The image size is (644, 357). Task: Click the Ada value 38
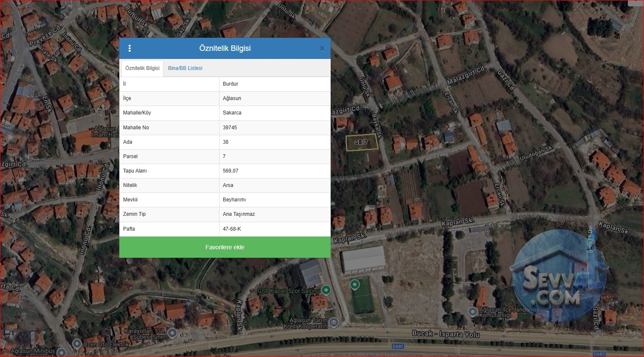[x=225, y=142]
